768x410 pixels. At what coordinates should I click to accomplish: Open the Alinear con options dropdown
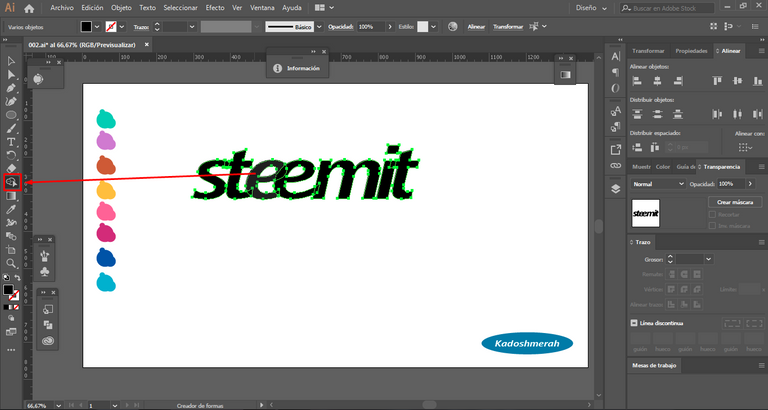pyautogui.click(x=745, y=147)
